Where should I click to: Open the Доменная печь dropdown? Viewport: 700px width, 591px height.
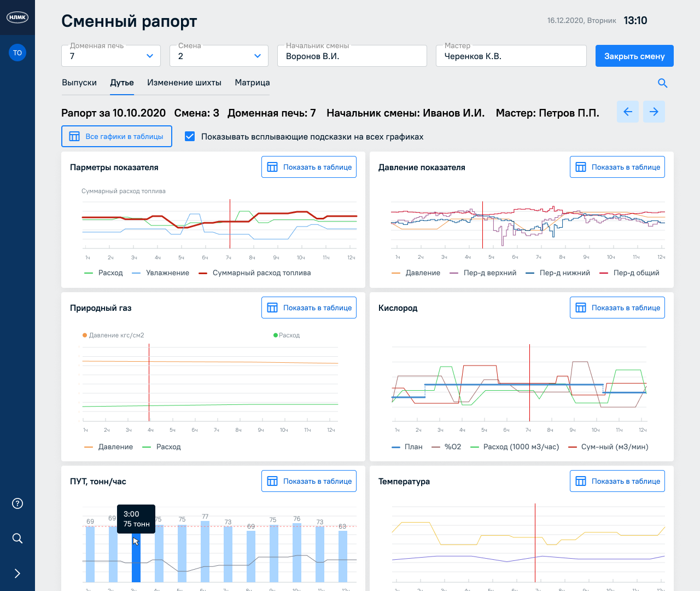tap(111, 56)
